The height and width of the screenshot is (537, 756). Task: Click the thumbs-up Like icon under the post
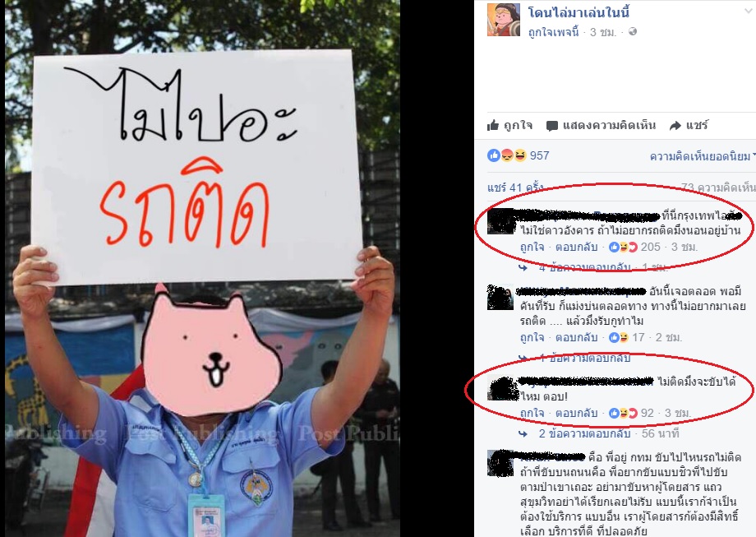(493, 126)
